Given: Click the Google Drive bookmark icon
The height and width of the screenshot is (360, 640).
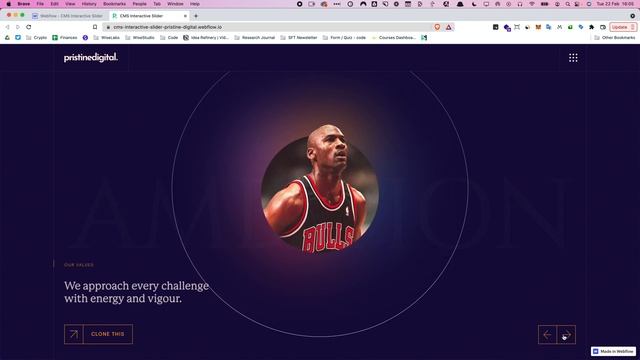Looking at the screenshot, I should 7,38.
